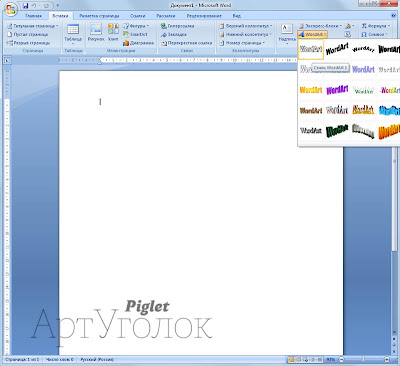Insert a Гиперссылка hyperlink
The height and width of the screenshot is (366, 400).
tap(177, 26)
